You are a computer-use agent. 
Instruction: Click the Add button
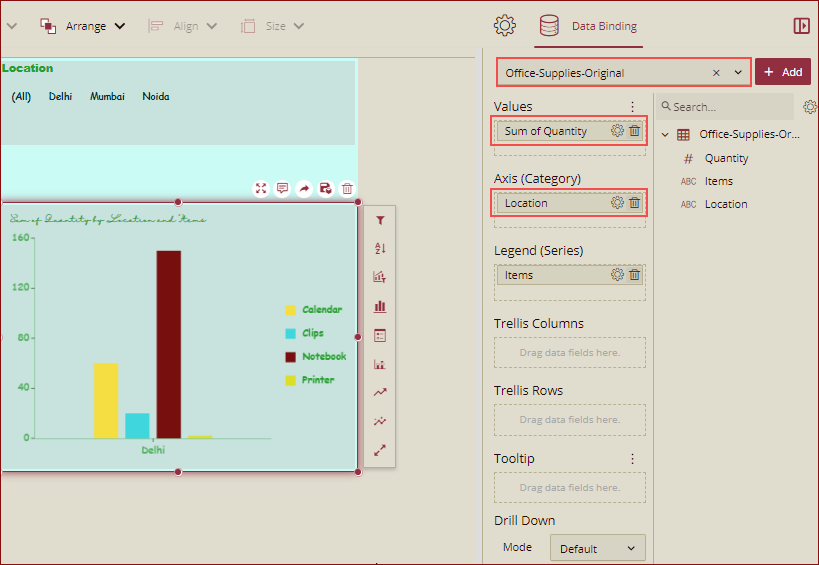pos(783,72)
